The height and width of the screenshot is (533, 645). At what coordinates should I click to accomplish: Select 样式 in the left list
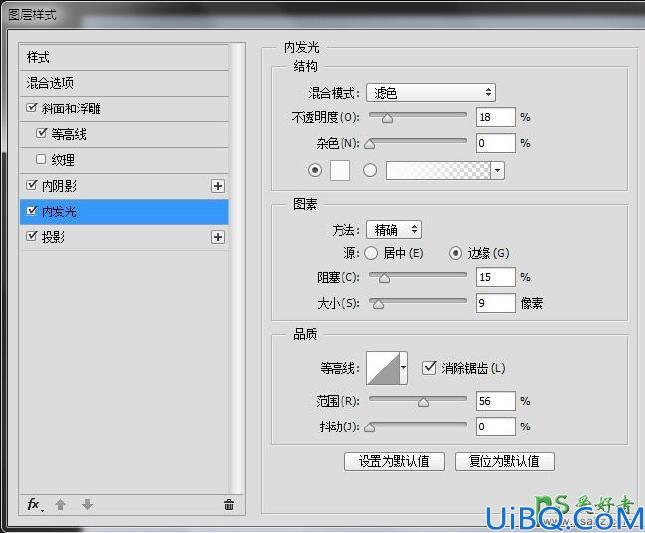[x=124, y=57]
